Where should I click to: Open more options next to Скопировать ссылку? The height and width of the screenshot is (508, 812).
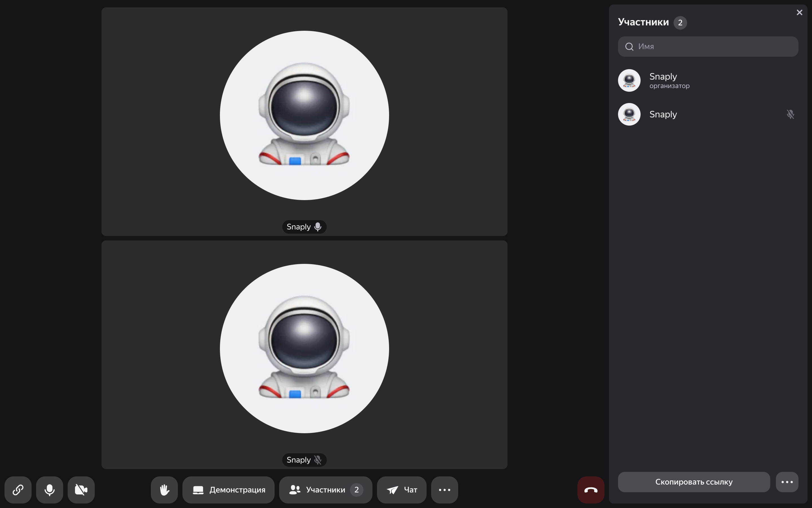coord(787,482)
